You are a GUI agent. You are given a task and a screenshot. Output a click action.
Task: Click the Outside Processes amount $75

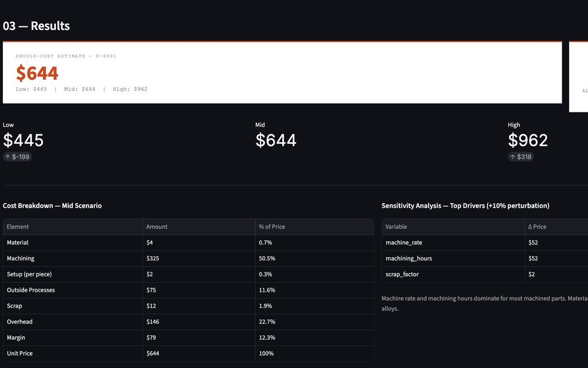click(199, 290)
